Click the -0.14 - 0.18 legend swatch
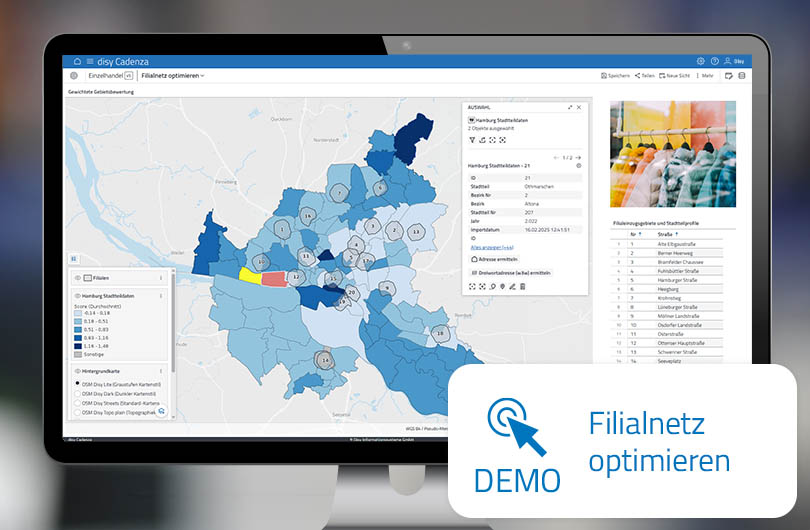This screenshot has width=810, height=530. pyautogui.click(x=77, y=313)
